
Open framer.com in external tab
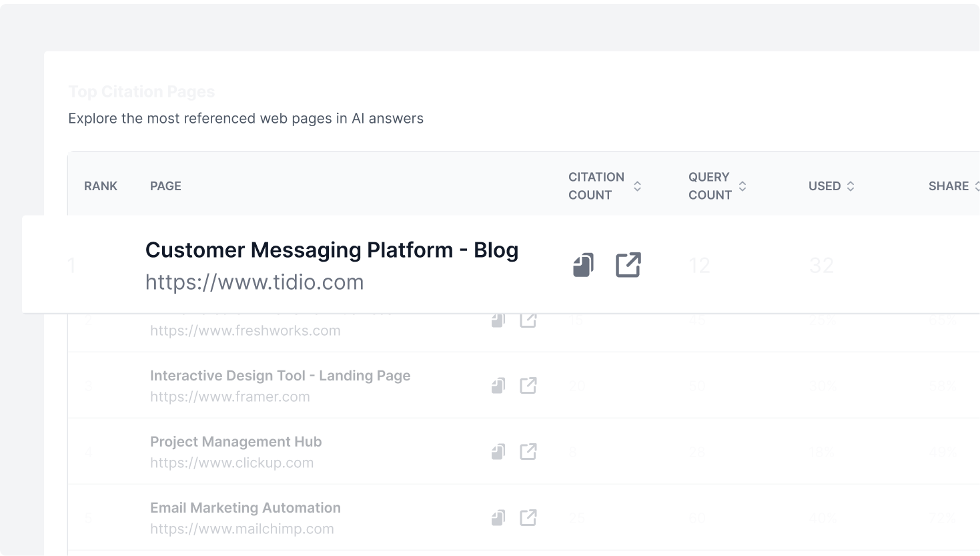[528, 386]
